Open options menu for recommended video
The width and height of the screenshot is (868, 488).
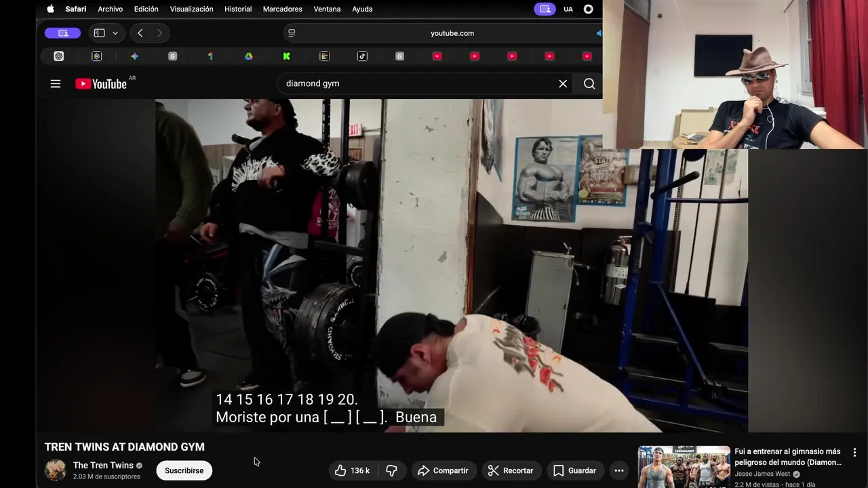(x=854, y=452)
